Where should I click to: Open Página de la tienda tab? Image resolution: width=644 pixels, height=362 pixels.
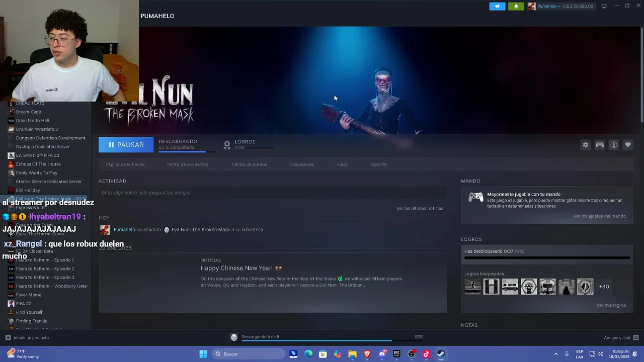tap(125, 164)
